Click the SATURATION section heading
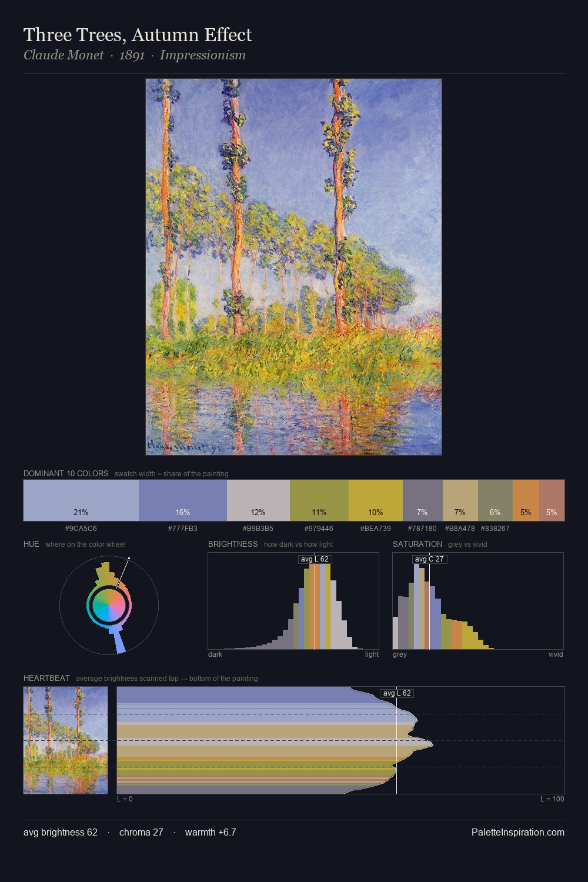 tap(417, 544)
